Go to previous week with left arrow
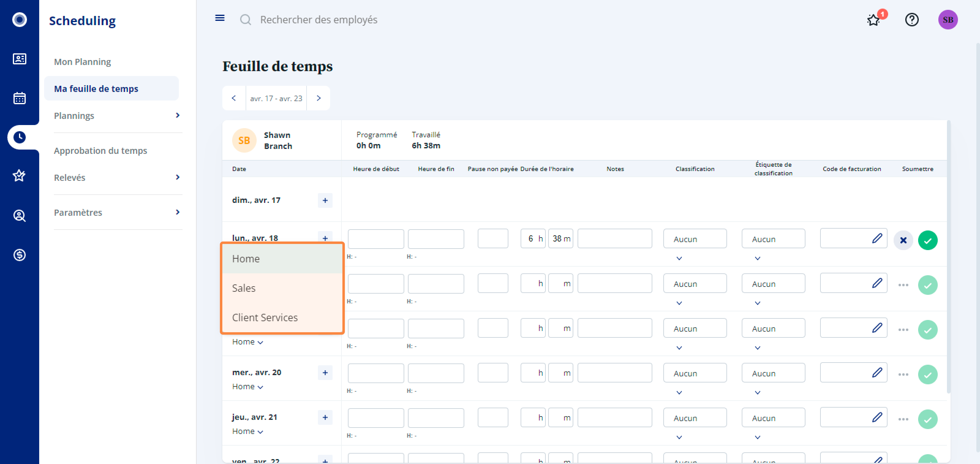 coord(234,98)
